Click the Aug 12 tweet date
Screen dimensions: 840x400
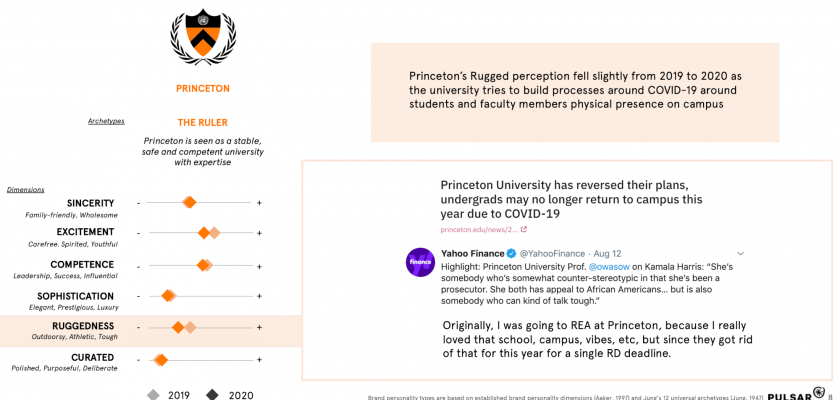(x=607, y=254)
